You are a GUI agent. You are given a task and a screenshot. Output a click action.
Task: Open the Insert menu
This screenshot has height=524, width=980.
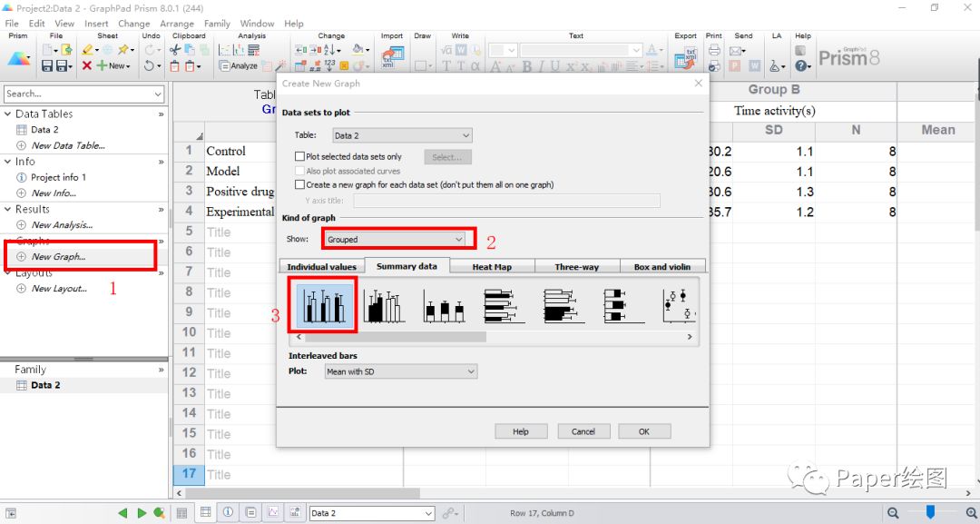coord(96,23)
